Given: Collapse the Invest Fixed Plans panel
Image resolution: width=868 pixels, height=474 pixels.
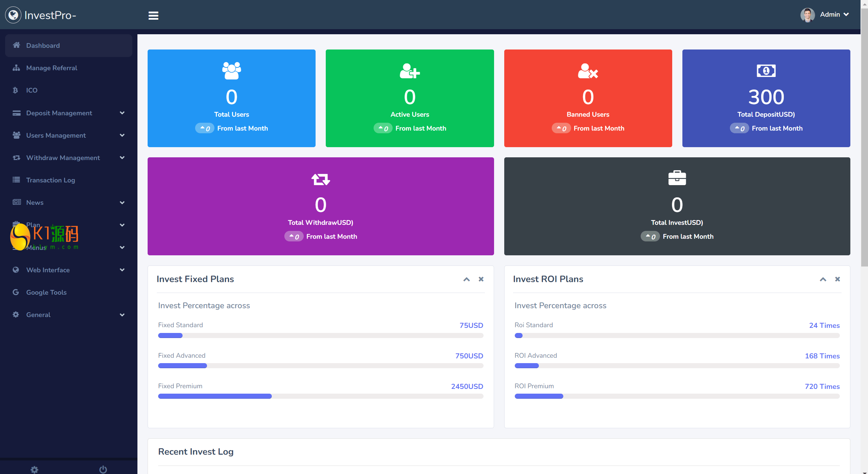Looking at the screenshot, I should coord(466,279).
